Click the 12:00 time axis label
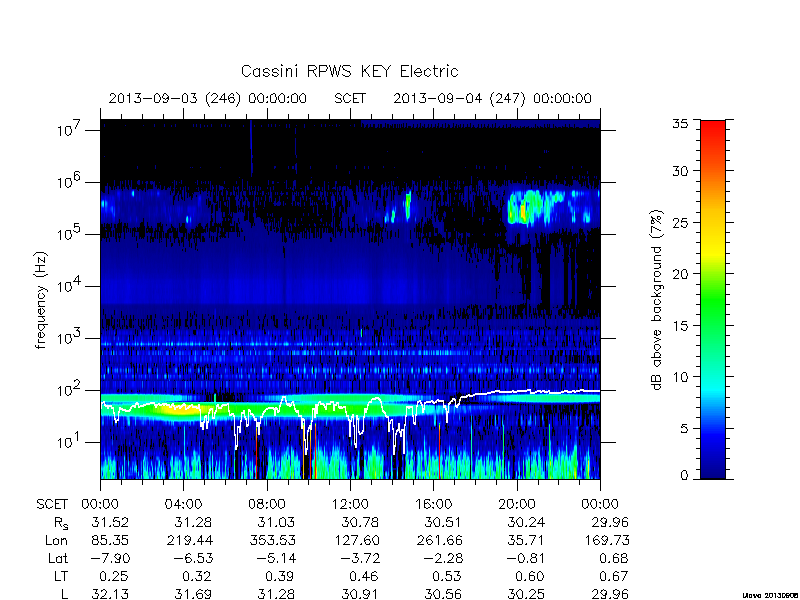The width and height of the screenshot is (800, 600). click(x=350, y=505)
